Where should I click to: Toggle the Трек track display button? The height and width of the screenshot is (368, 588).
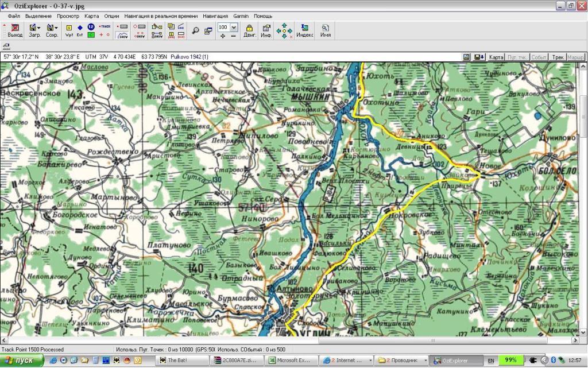[558, 57]
